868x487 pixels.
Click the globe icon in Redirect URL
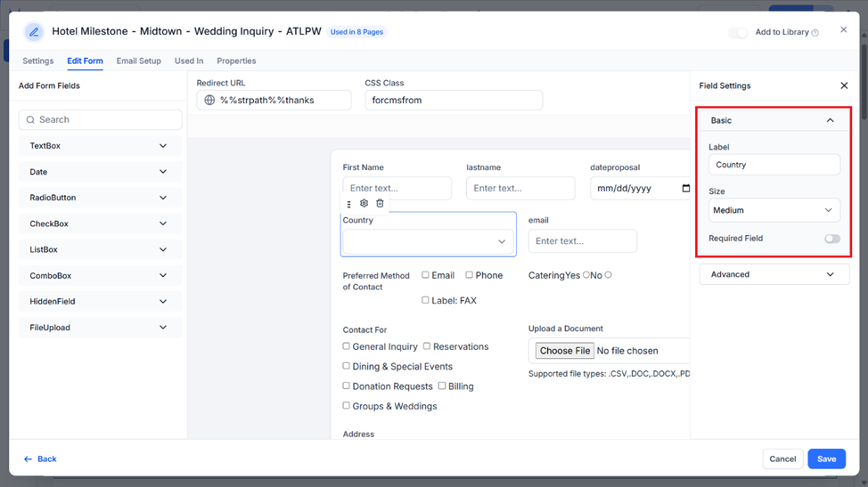(x=209, y=100)
